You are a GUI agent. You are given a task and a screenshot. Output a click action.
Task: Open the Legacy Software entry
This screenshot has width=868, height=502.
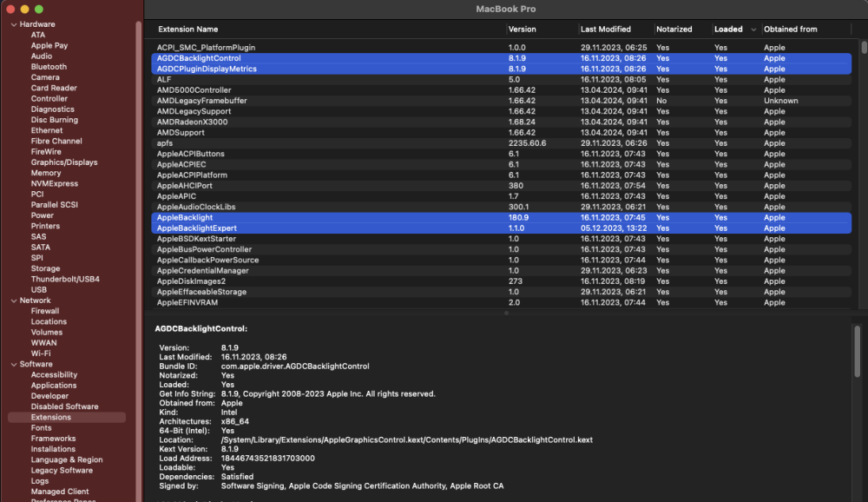tap(62, 471)
